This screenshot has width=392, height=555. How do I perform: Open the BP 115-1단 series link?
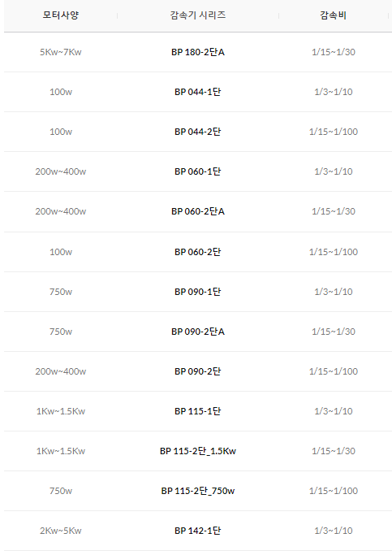pyautogui.click(x=197, y=411)
